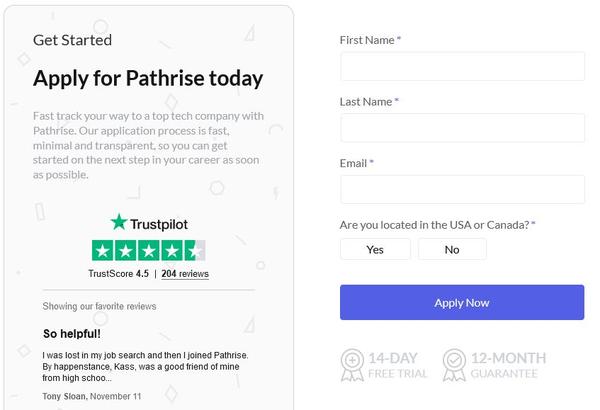Click the third Trustpilot rating star
600x410 pixels.
click(x=149, y=251)
